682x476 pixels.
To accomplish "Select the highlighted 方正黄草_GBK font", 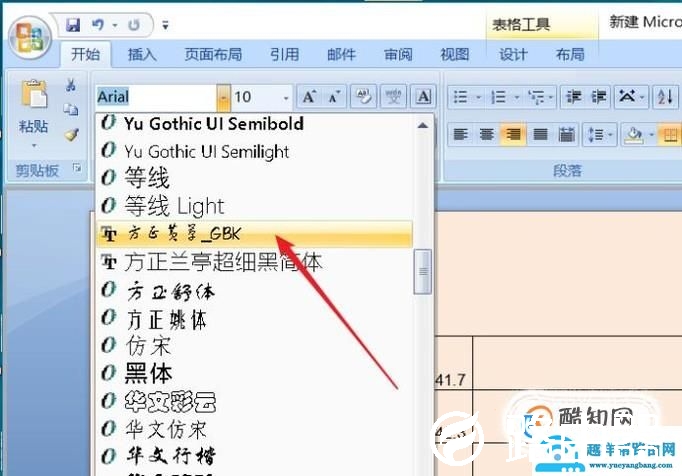I will pyautogui.click(x=254, y=234).
